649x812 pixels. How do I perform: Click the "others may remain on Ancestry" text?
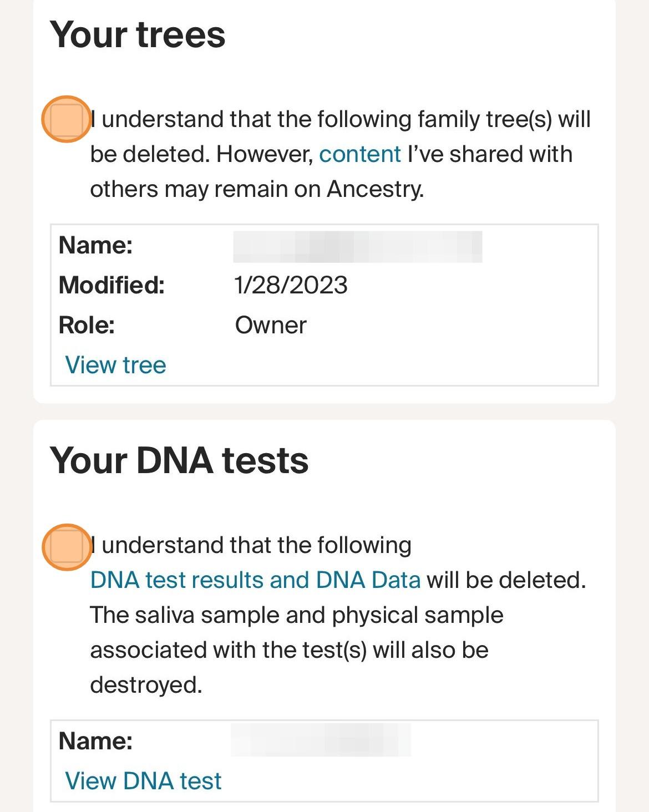tap(256, 189)
